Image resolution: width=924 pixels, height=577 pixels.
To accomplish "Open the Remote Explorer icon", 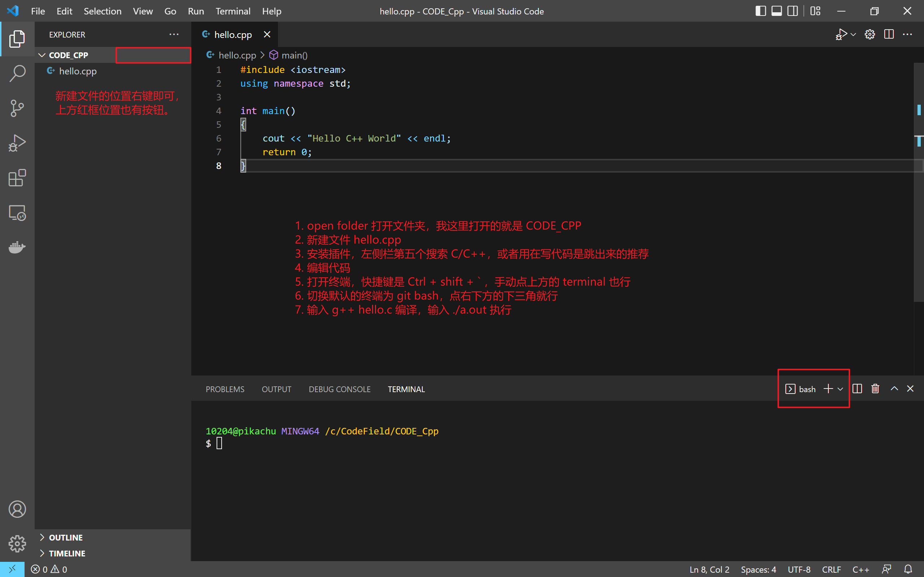I will (x=17, y=213).
